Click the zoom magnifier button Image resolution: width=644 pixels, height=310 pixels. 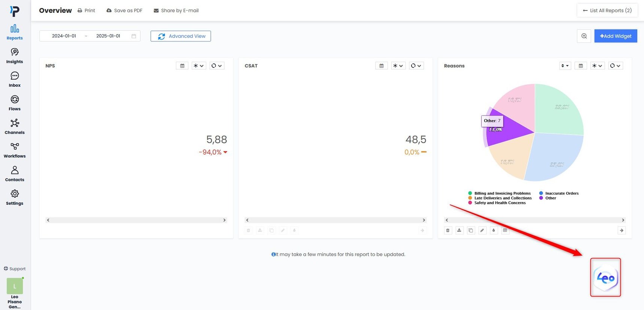(584, 36)
